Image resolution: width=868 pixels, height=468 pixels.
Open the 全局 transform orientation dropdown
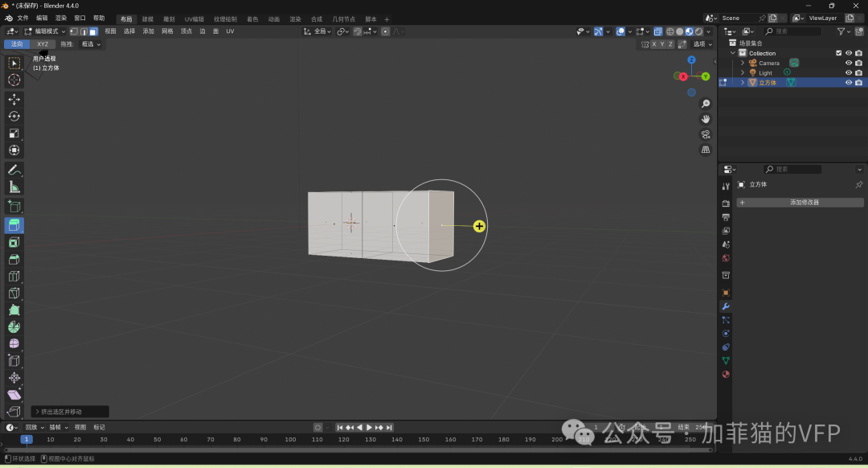[317, 31]
